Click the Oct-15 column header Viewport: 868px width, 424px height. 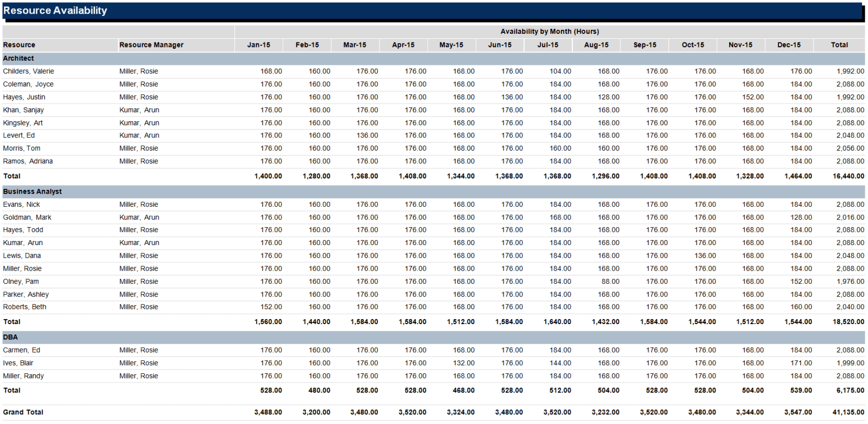[693, 45]
